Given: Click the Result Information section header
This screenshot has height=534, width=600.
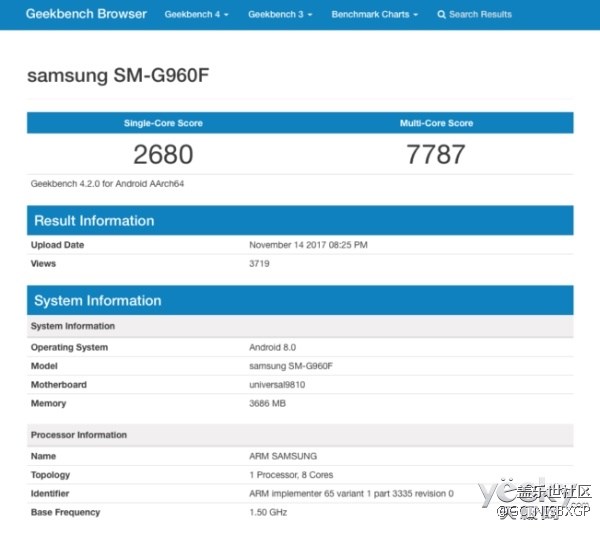Looking at the screenshot, I should 94,221.
